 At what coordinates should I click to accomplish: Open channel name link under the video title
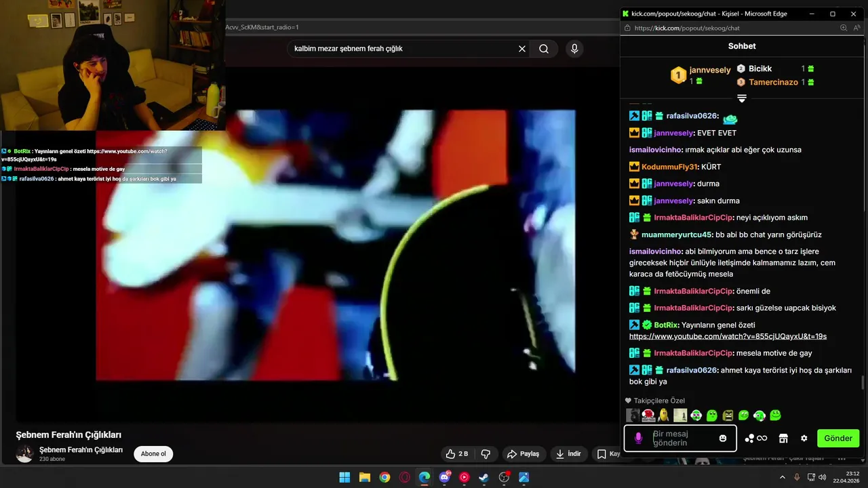81,450
